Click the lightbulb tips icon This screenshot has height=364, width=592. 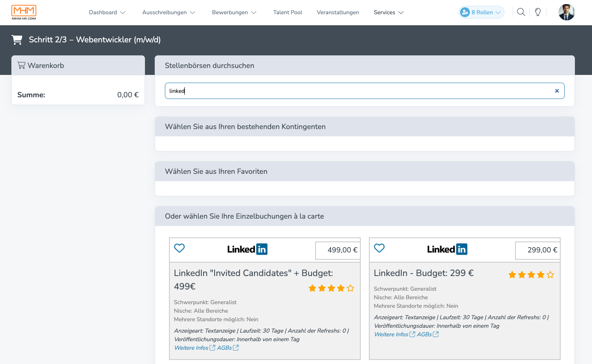538,12
